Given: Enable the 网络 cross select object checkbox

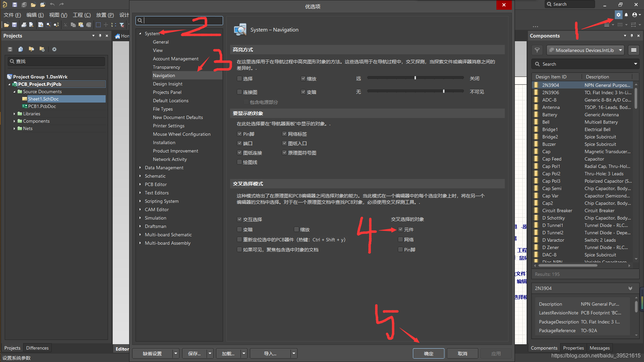Looking at the screenshot, I should click(400, 240).
